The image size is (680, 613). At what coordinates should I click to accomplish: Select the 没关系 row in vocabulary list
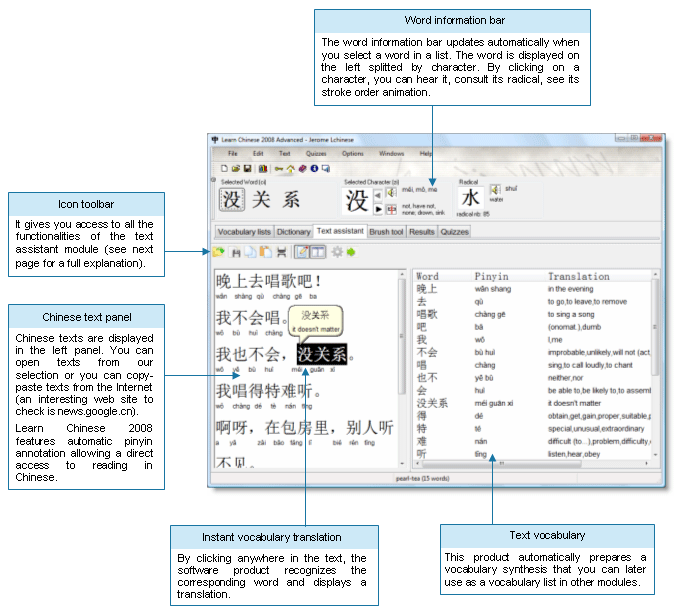[533, 403]
